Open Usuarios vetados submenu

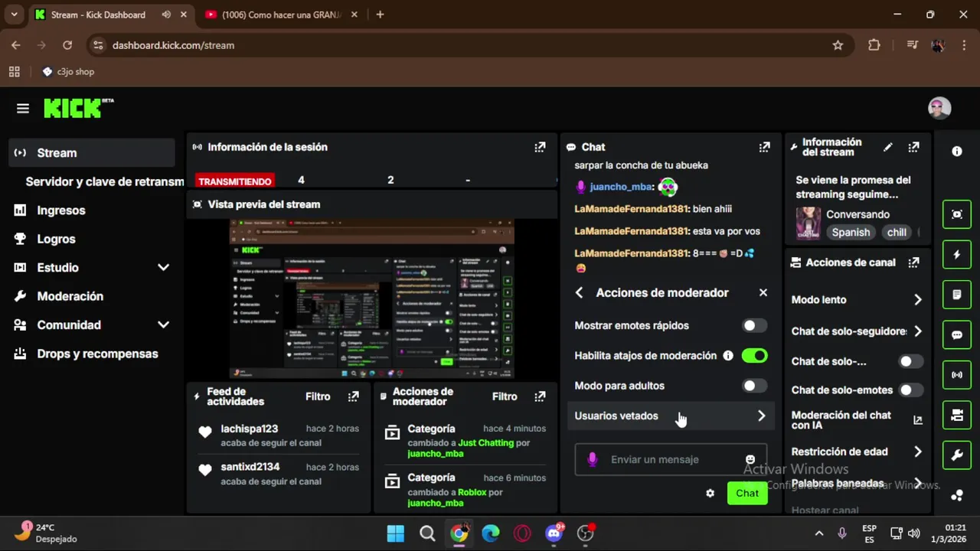(671, 416)
